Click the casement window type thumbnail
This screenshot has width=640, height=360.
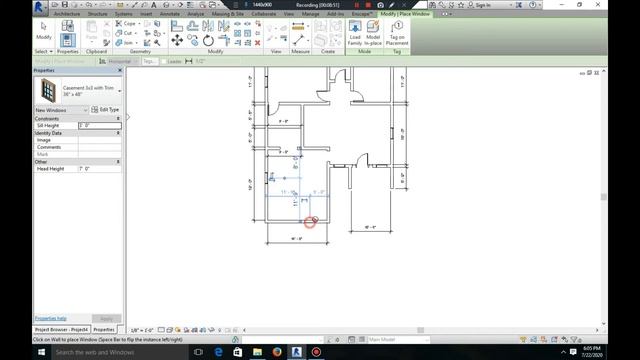click(48, 90)
